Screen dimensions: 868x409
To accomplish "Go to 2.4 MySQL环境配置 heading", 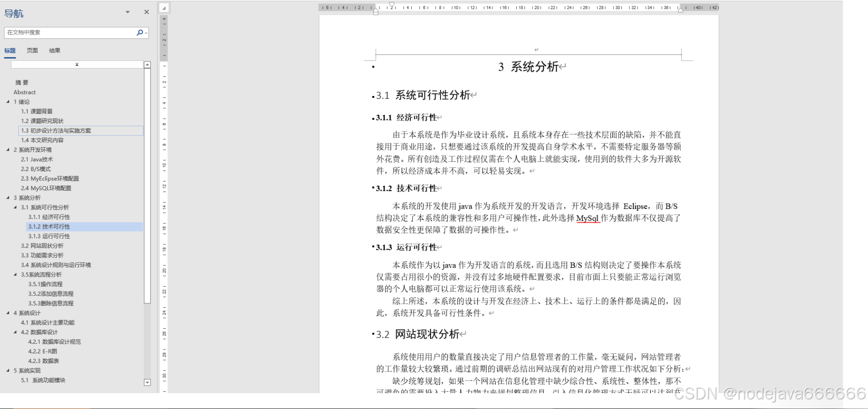I will pyautogui.click(x=46, y=188).
